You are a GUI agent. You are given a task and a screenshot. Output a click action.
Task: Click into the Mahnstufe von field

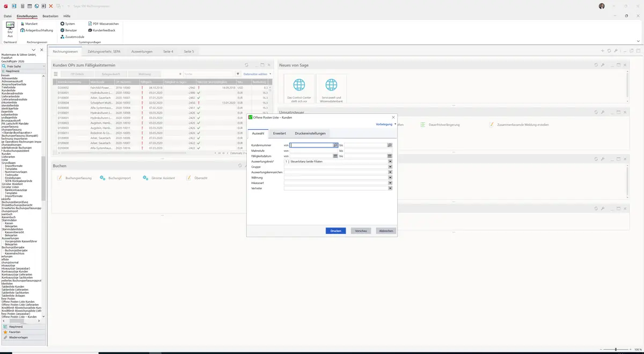click(314, 151)
